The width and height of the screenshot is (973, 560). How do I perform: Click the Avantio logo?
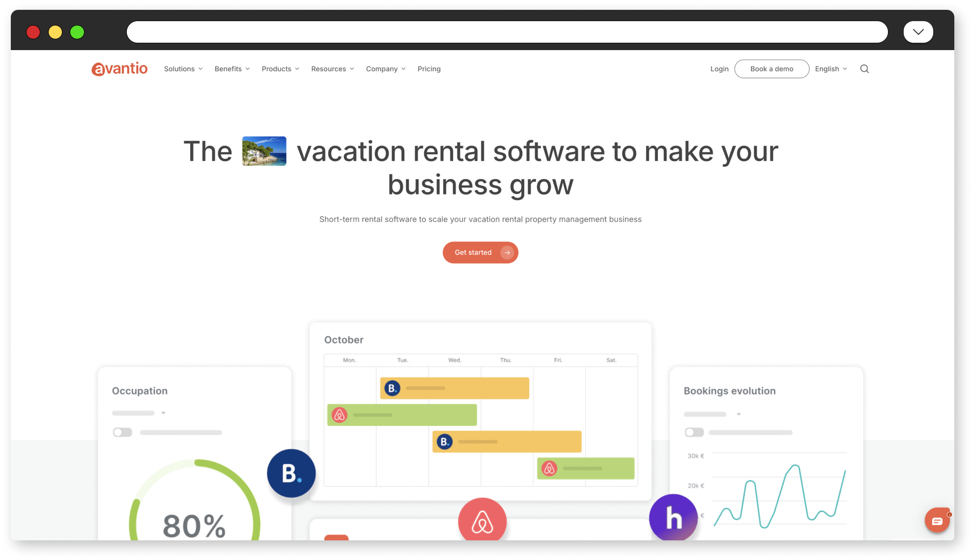pos(119,69)
